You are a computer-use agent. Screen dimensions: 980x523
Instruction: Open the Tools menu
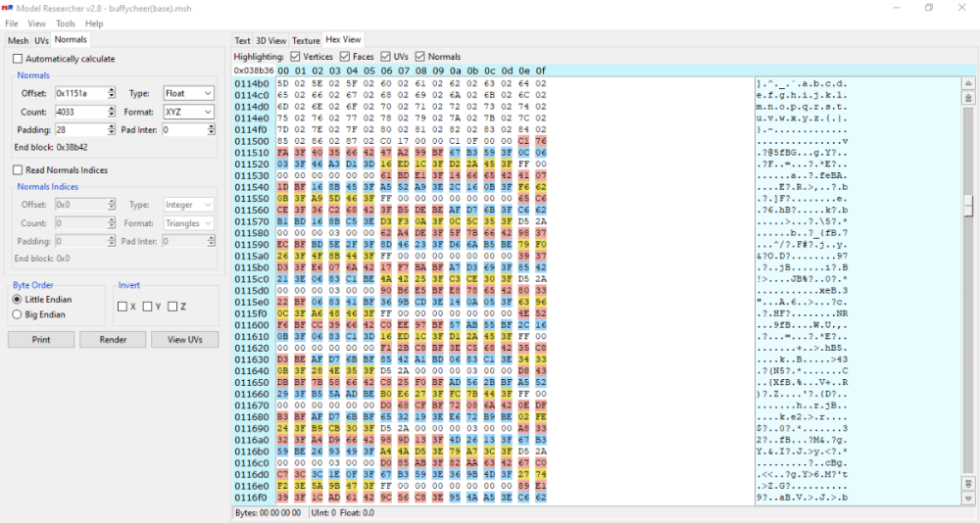[x=66, y=24]
